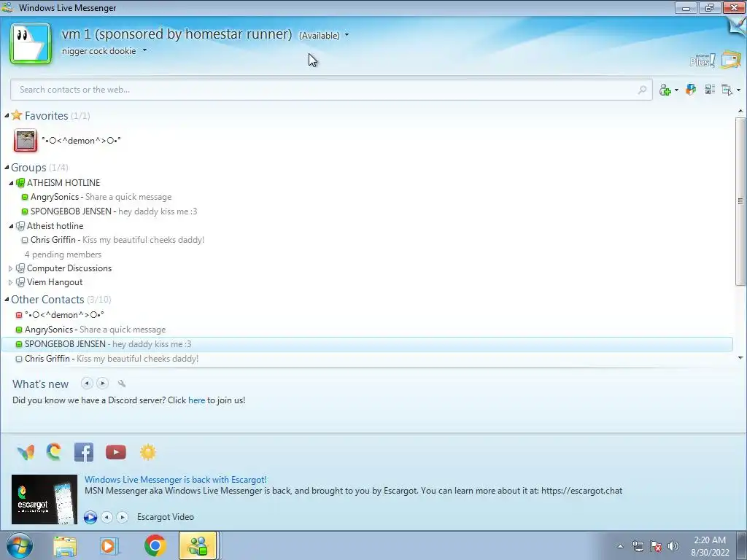Viewport: 747px width, 560px height.
Task: Show previous What's new item
Action: pos(86,383)
